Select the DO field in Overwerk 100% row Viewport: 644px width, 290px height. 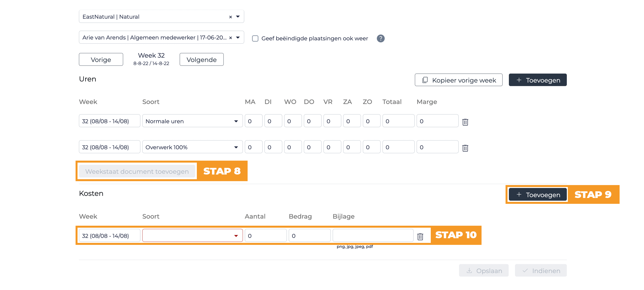[312, 147]
